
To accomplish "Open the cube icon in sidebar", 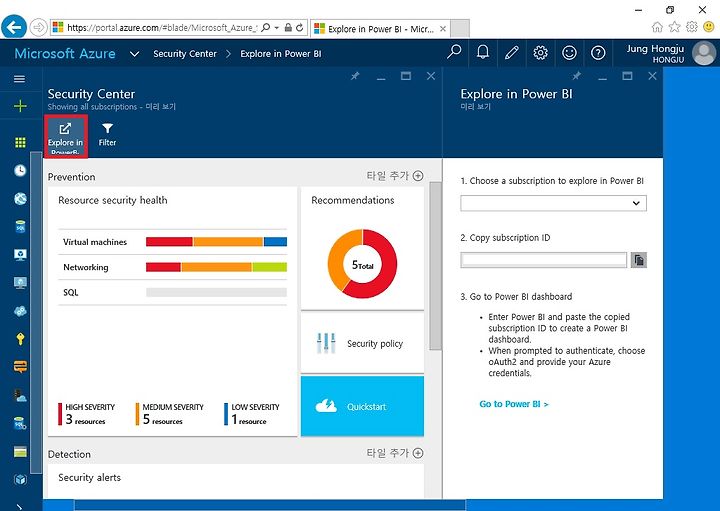I will 20,480.
